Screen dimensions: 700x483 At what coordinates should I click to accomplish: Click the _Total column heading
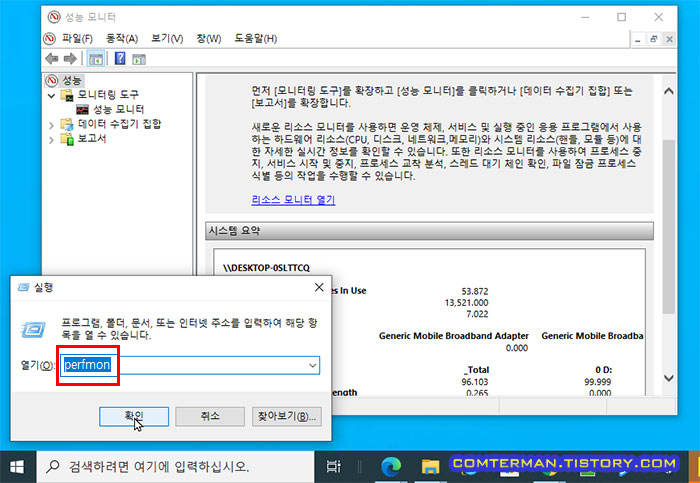(476, 370)
